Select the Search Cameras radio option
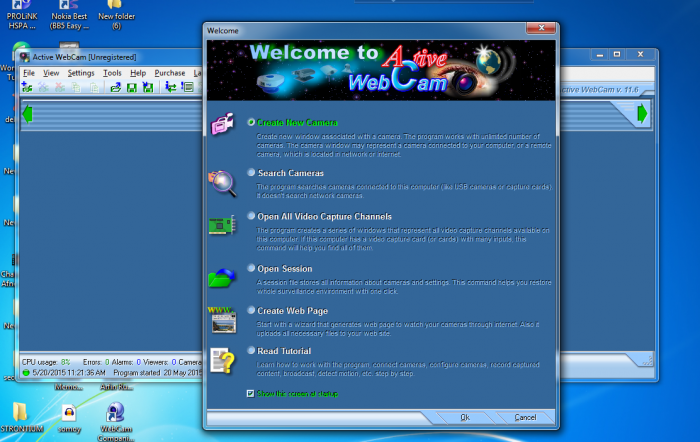The height and width of the screenshot is (442, 700). coord(251,172)
